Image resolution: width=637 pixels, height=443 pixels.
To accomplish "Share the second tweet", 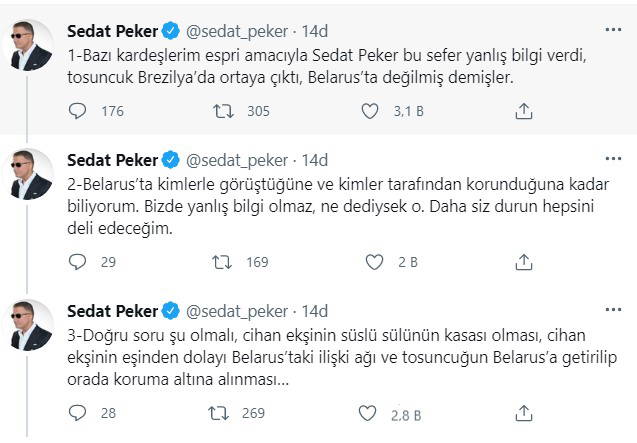I will [523, 262].
